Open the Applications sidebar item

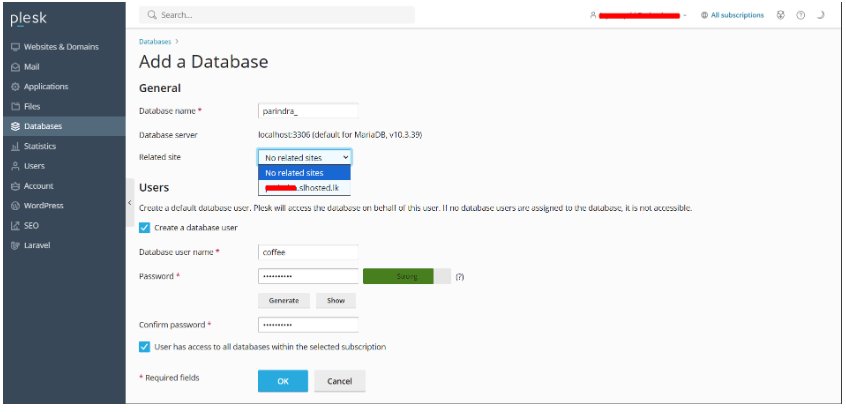(x=46, y=87)
